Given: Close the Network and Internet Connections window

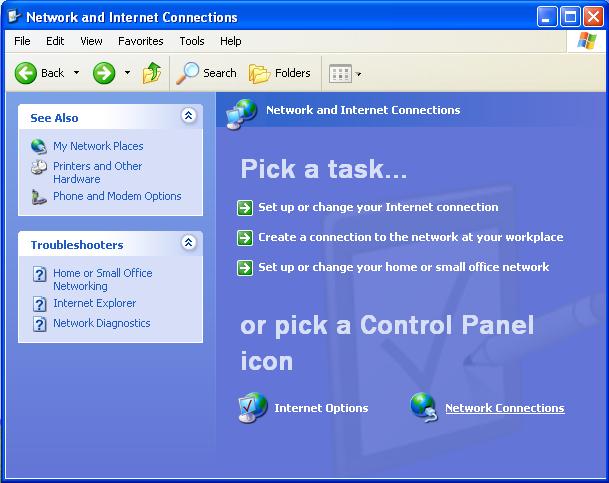Looking at the screenshot, I should point(593,17).
